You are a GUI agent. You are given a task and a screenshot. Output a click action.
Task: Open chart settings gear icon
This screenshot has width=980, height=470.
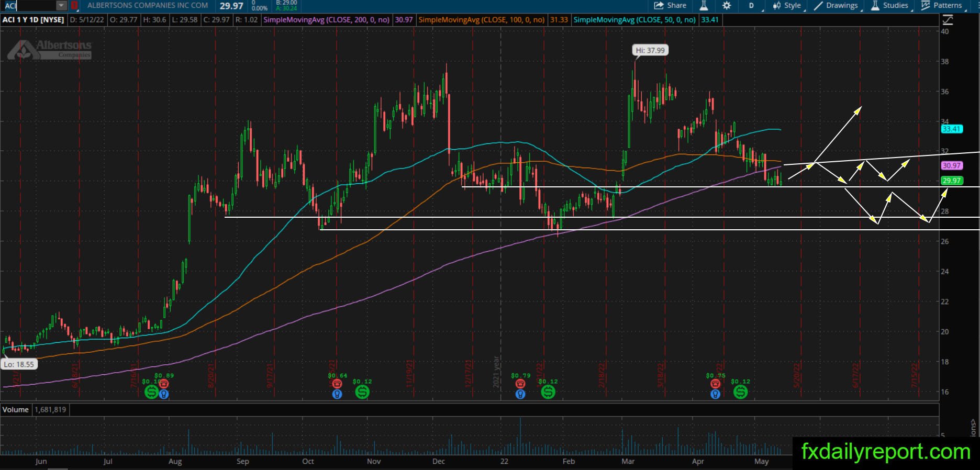point(727,6)
